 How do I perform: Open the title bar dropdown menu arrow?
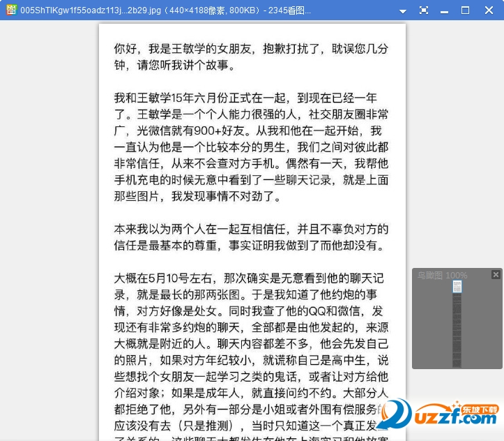(x=402, y=11)
